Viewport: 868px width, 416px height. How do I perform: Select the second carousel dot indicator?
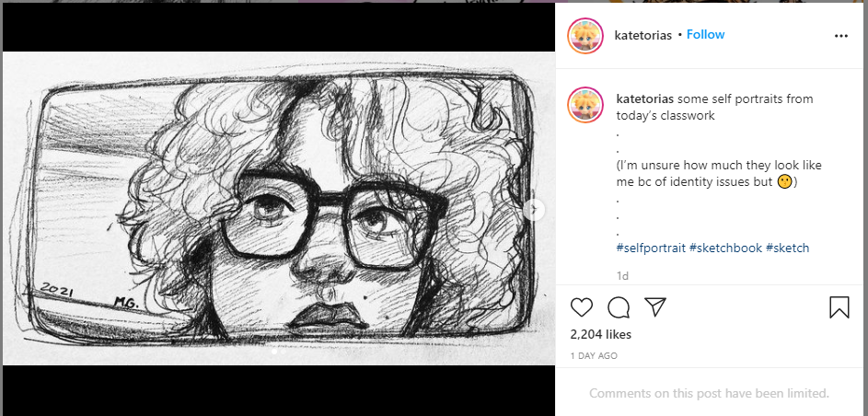click(x=284, y=351)
